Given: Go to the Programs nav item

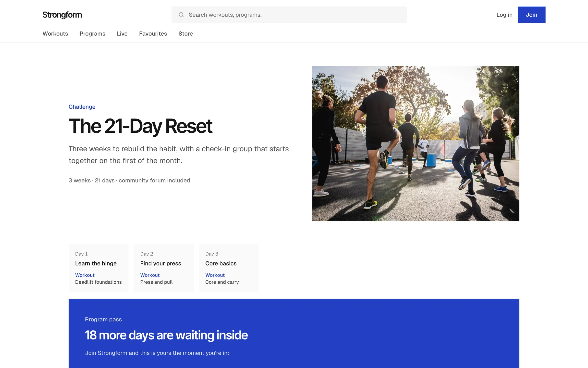Looking at the screenshot, I should [x=92, y=34].
